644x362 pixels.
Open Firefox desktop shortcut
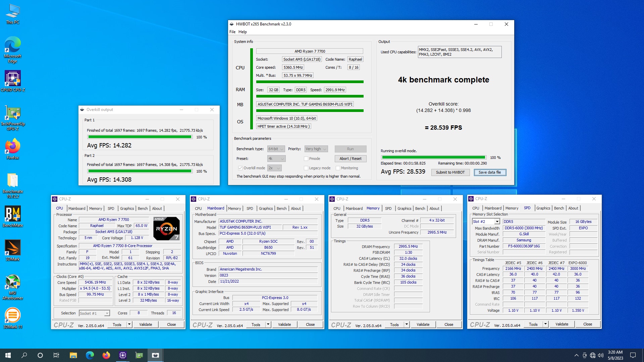(x=13, y=149)
